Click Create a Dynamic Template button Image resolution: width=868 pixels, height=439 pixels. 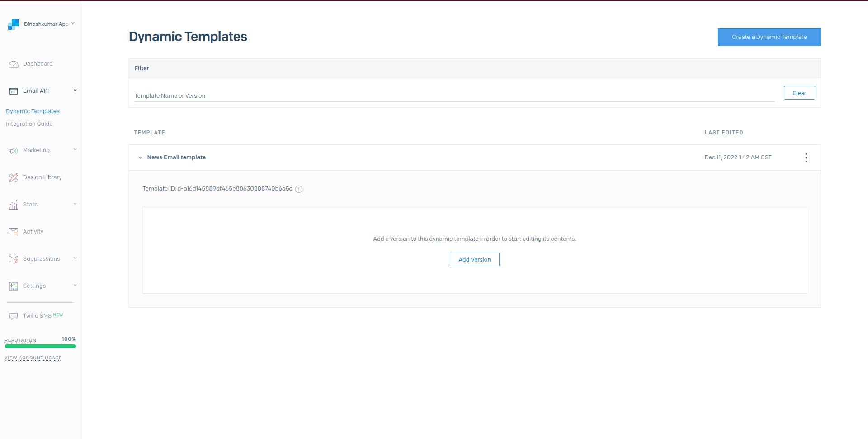click(x=769, y=37)
